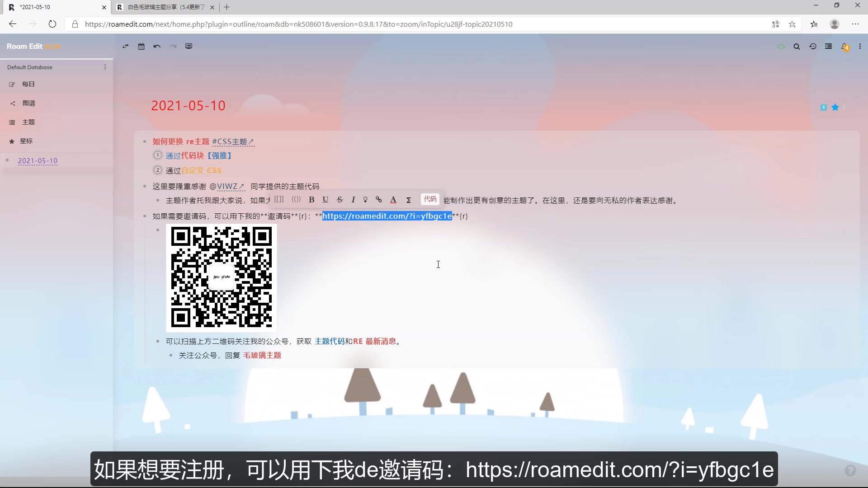Screen dimensions: 868x488
Task: Open the browser favorites list icon
Action: pyautogui.click(x=814, y=24)
